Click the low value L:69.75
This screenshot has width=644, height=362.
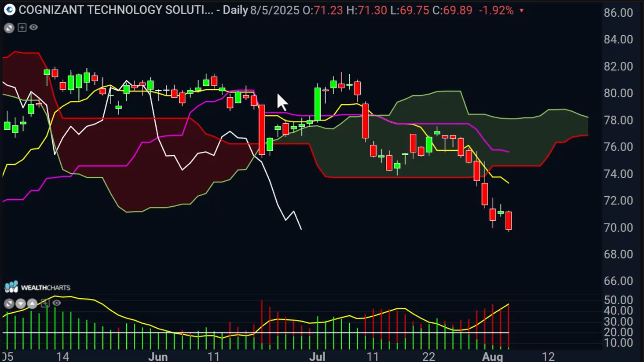point(409,10)
